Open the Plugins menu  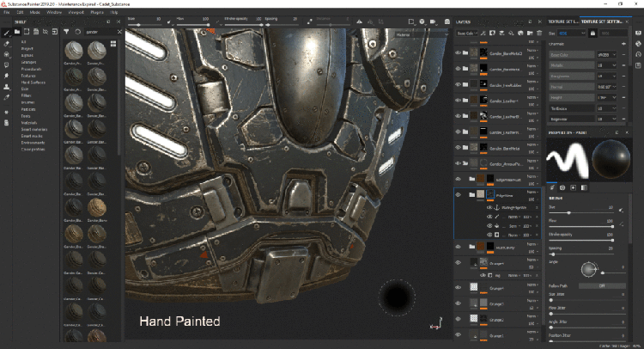pyautogui.click(x=96, y=14)
